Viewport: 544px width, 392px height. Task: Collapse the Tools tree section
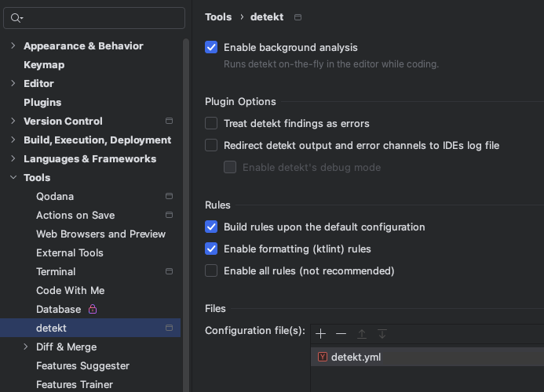point(13,178)
